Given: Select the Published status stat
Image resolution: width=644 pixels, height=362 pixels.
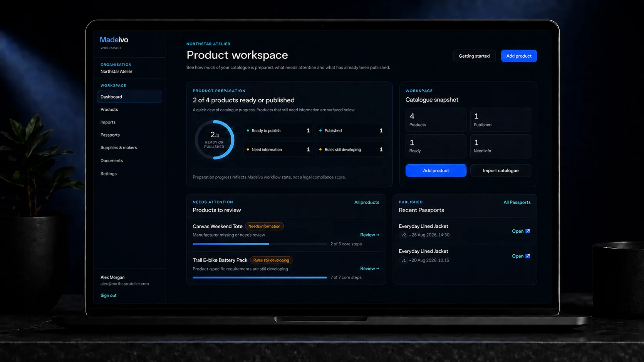Looking at the screenshot, I should (x=351, y=131).
